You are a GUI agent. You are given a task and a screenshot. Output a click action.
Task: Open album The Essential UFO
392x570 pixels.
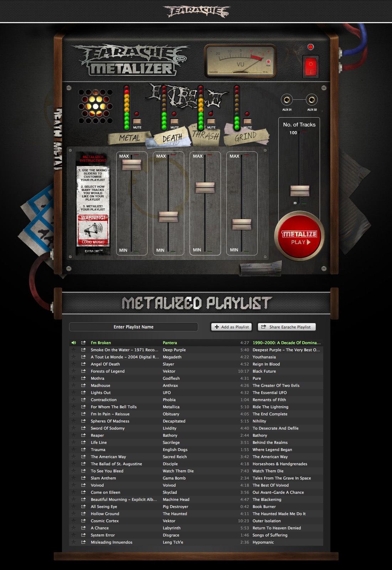pos(269,393)
